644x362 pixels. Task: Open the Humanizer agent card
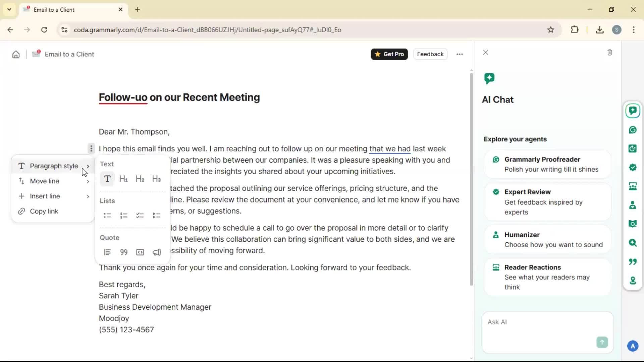547,240
